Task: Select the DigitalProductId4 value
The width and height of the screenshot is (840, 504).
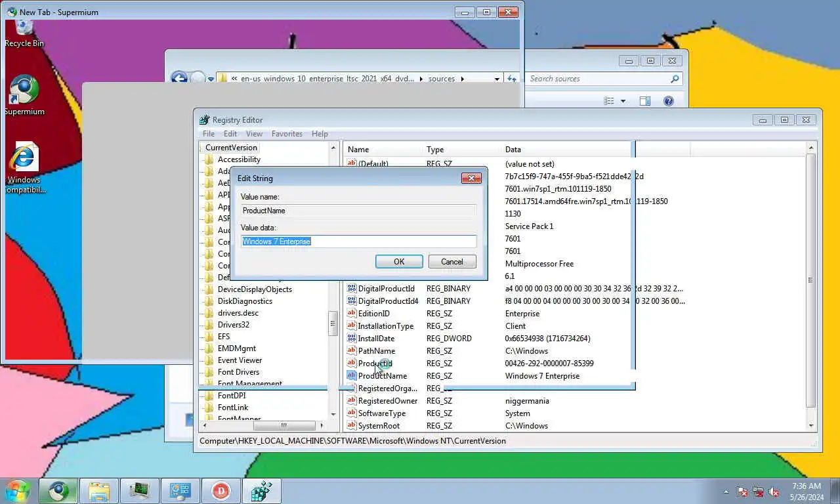Action: [388, 301]
